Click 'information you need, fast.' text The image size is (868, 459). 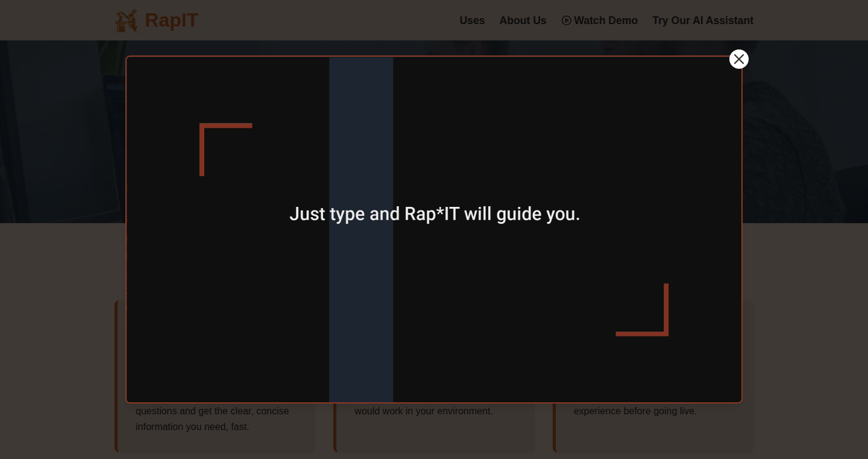tap(192, 426)
